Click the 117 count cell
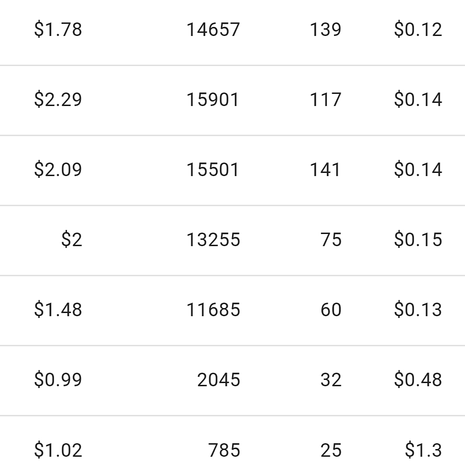The height and width of the screenshot is (476, 465). click(x=325, y=100)
